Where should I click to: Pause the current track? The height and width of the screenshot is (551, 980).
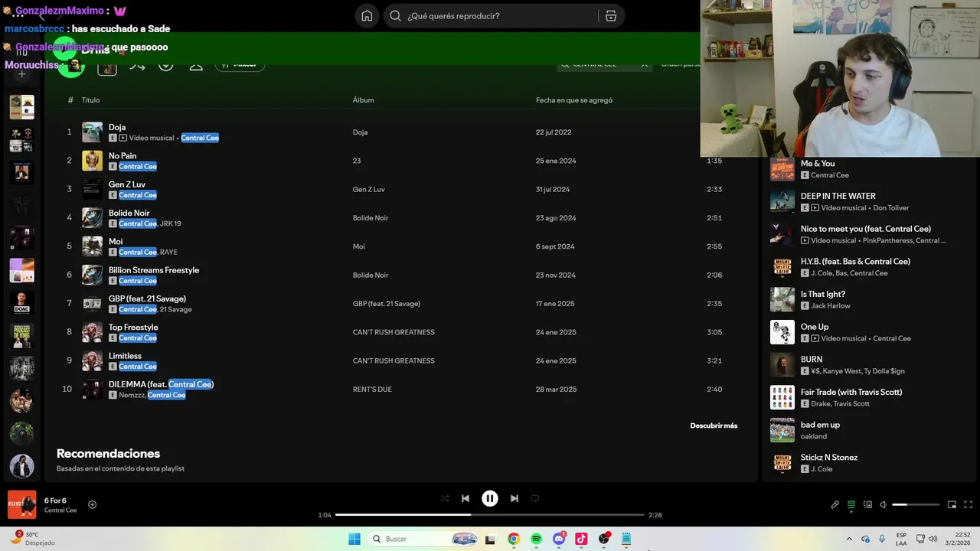pyautogui.click(x=490, y=498)
